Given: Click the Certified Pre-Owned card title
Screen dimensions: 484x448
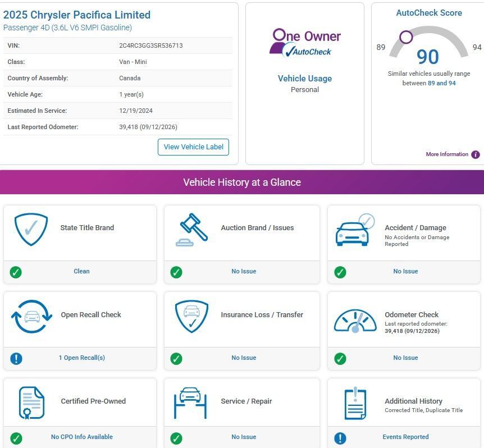Looking at the screenshot, I should [x=93, y=401].
